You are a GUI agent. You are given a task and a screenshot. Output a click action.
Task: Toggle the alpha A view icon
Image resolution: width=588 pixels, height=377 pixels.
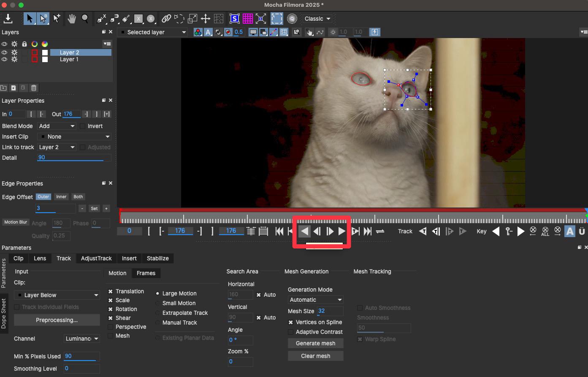pyautogui.click(x=208, y=32)
